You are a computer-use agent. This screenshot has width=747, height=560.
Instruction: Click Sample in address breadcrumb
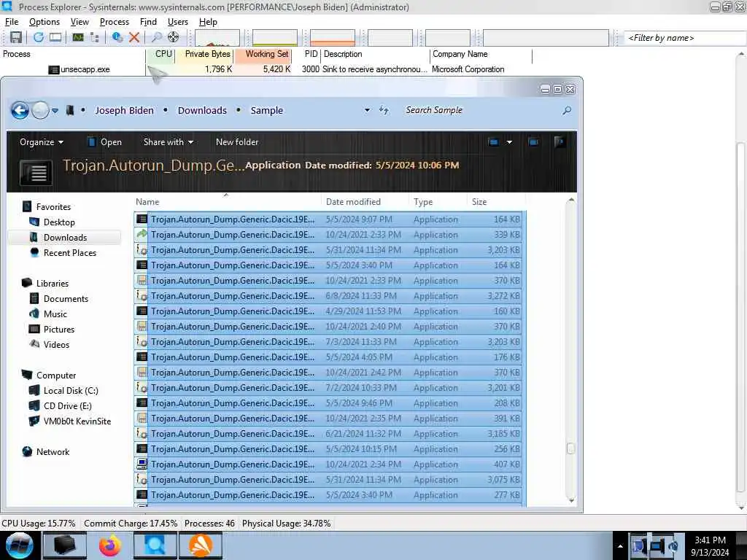(x=267, y=111)
